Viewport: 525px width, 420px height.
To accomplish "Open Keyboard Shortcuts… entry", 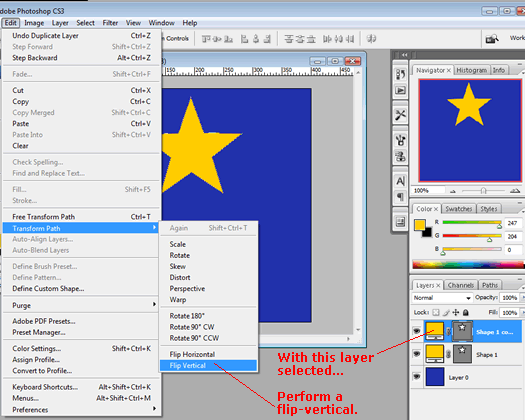I will click(x=81, y=387).
